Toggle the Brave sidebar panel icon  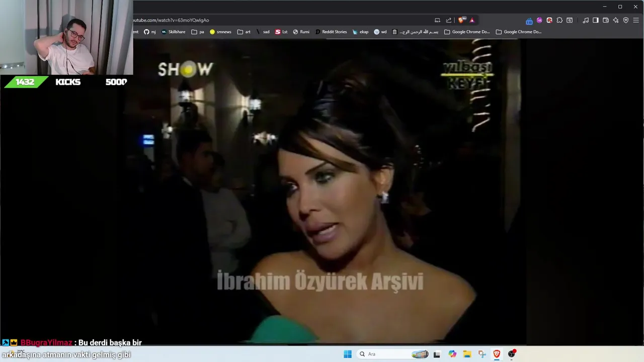pos(596,20)
